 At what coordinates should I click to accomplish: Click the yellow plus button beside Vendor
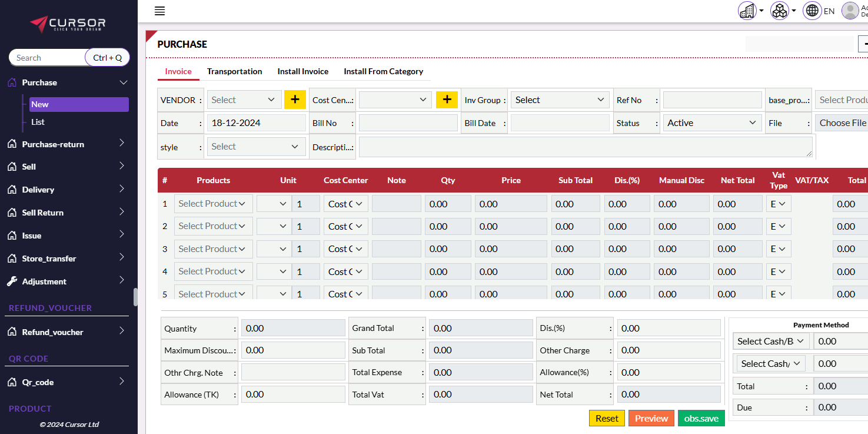tap(295, 100)
